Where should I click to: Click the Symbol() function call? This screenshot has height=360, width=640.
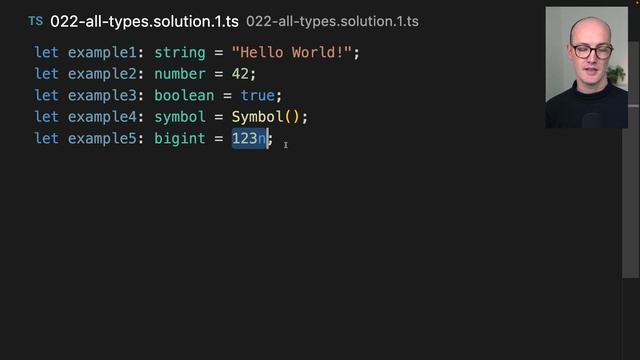266,117
